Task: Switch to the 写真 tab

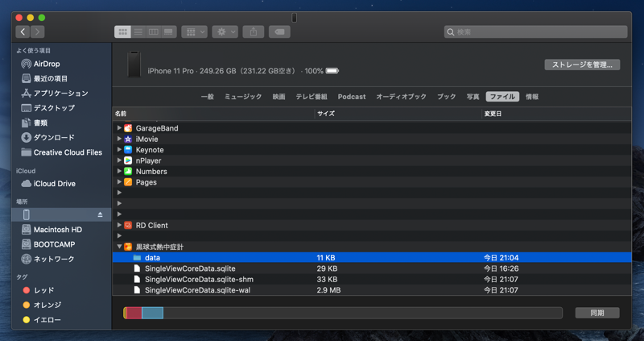Action: [473, 97]
